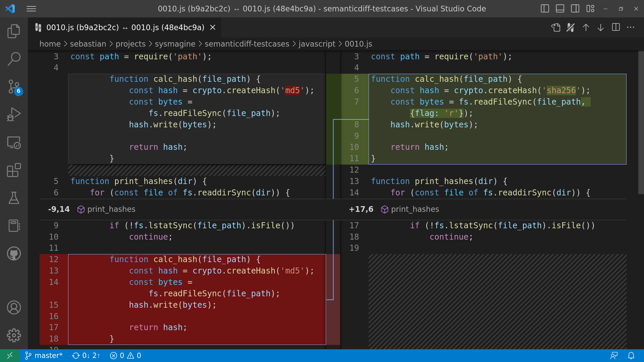Toggle bottom panel visibility

tap(560, 9)
